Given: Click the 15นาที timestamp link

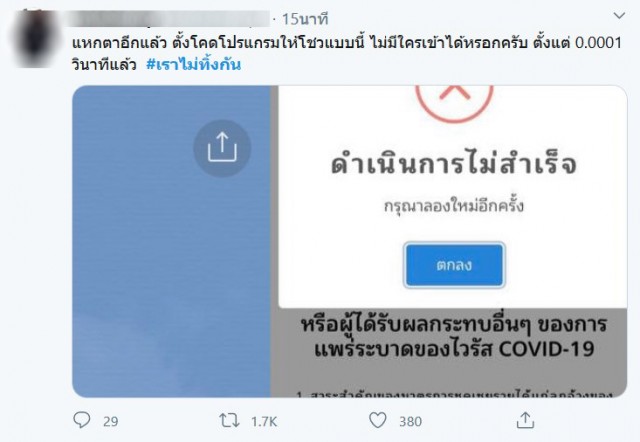Looking at the screenshot, I should pyautogui.click(x=305, y=19).
